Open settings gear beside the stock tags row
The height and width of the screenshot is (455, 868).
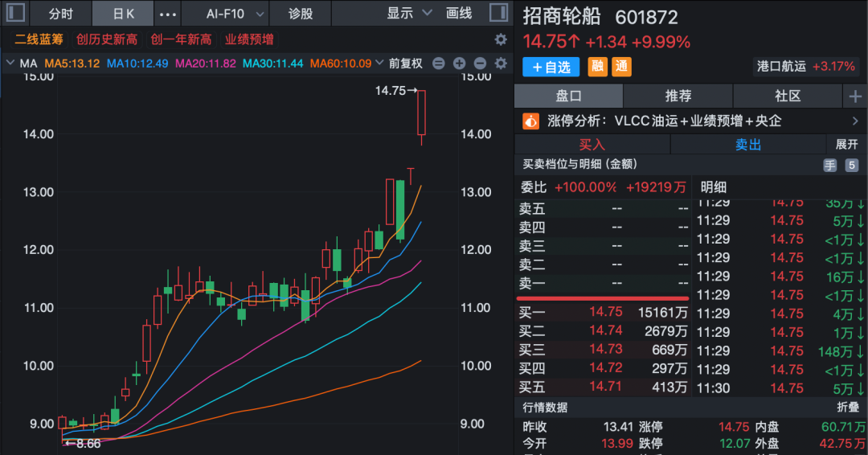coord(501,39)
